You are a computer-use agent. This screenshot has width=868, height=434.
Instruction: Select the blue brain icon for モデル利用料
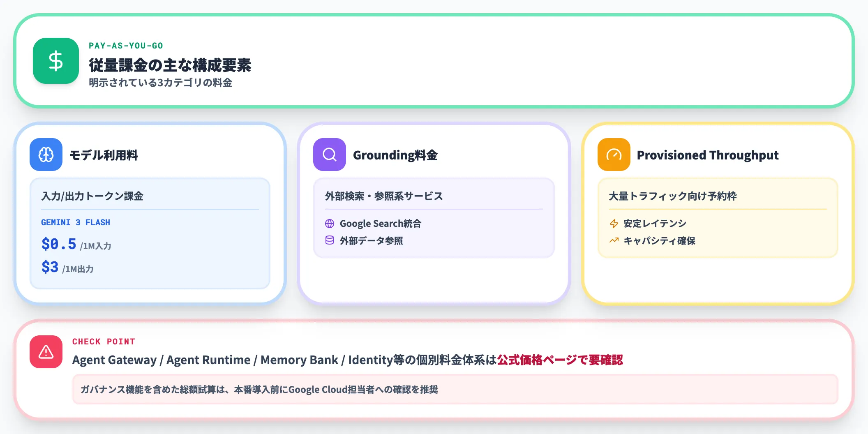click(x=45, y=155)
